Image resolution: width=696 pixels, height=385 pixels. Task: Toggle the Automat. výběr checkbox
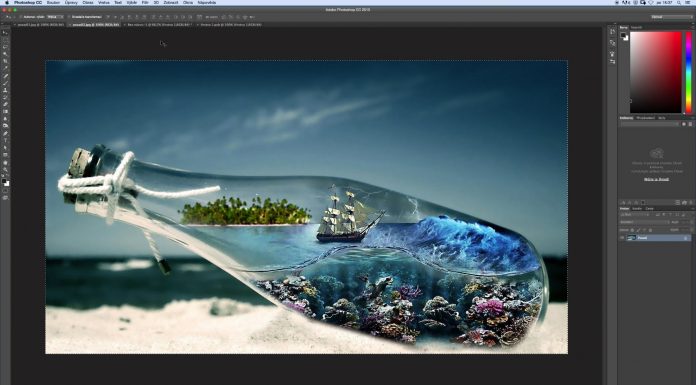[21, 17]
